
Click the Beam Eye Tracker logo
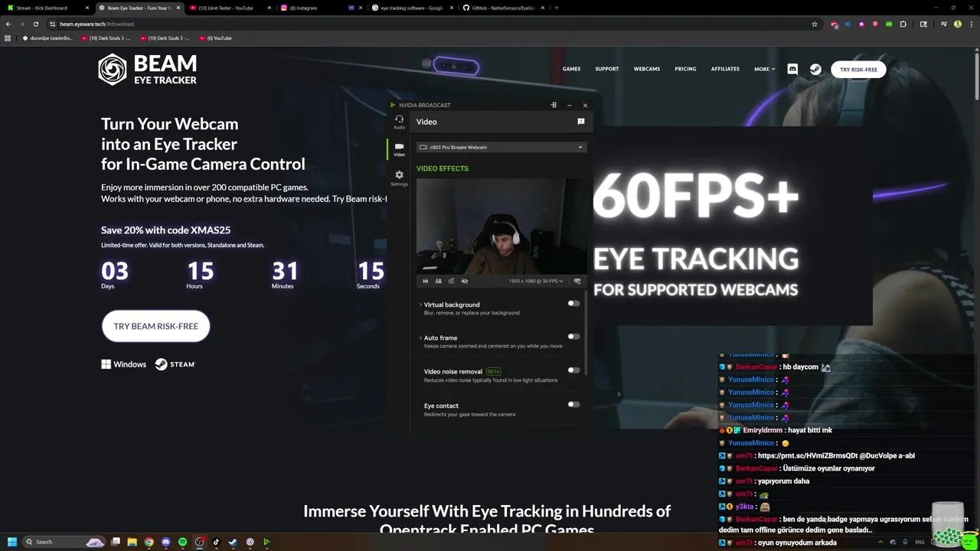(147, 69)
